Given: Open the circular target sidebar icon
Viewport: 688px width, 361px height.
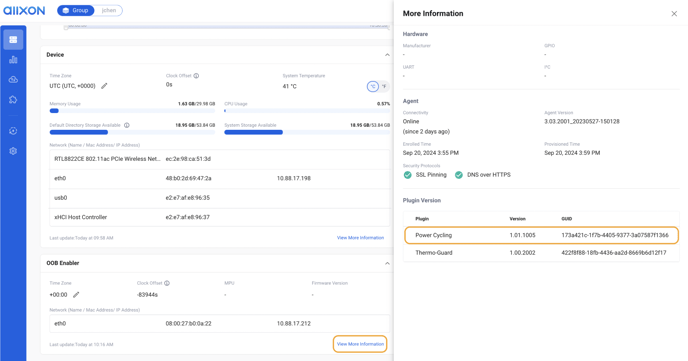Looking at the screenshot, I should (x=13, y=131).
